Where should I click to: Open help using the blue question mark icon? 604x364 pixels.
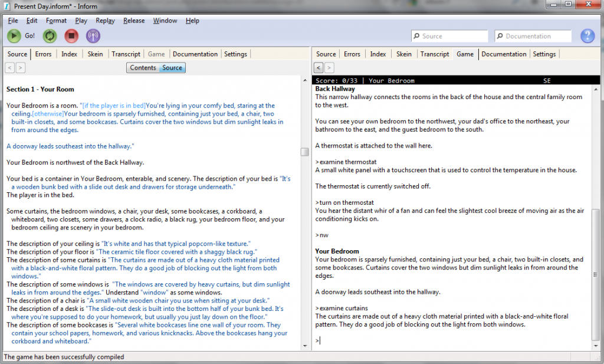pos(587,35)
